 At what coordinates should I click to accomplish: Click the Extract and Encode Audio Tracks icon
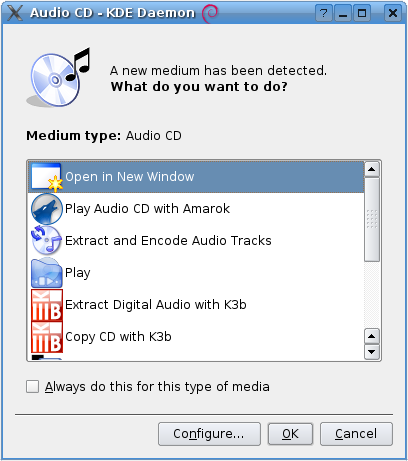47,241
